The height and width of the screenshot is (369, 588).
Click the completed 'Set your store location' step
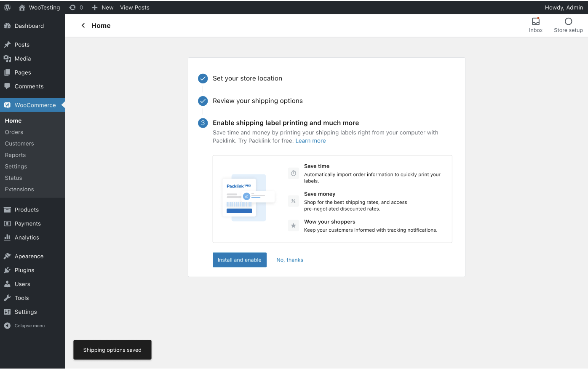(x=248, y=78)
